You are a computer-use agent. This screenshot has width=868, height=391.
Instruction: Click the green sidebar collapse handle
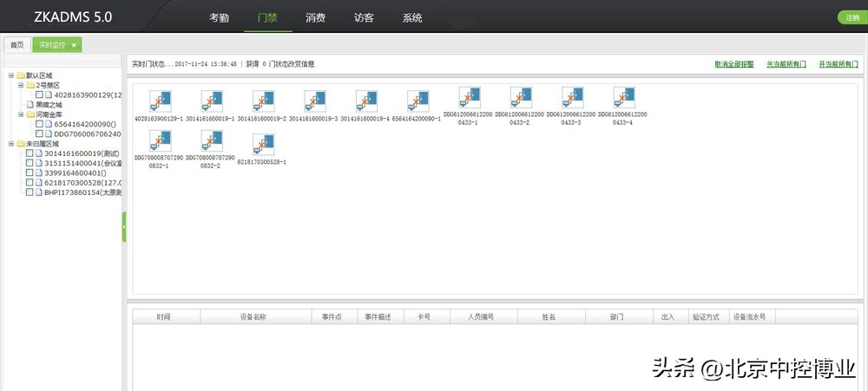124,226
